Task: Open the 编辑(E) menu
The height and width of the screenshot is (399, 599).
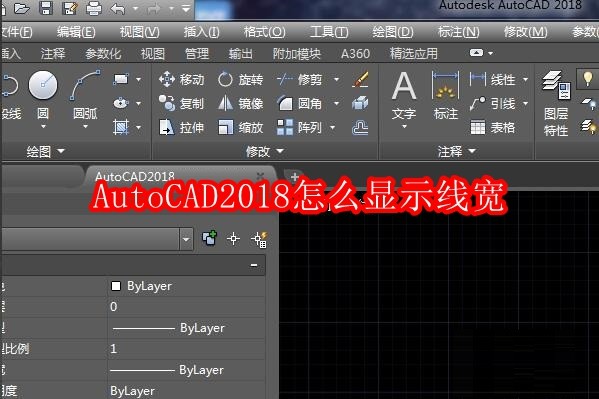Action: 76,32
